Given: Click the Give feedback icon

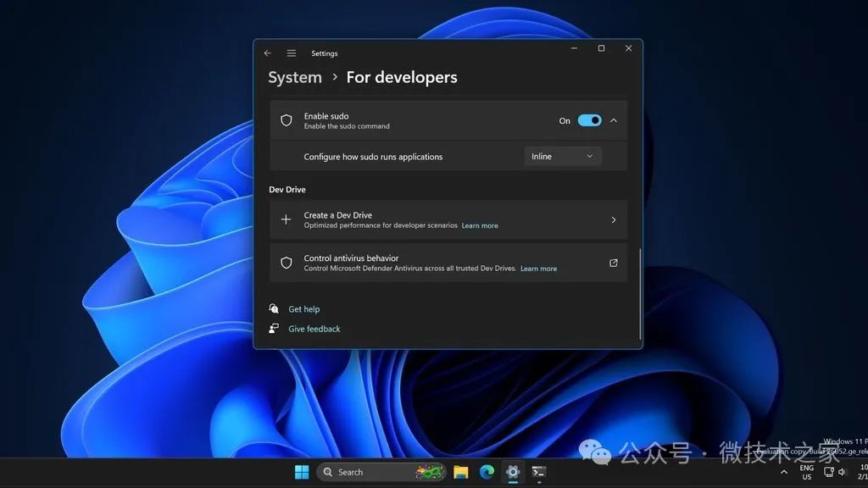Looking at the screenshot, I should [273, 328].
